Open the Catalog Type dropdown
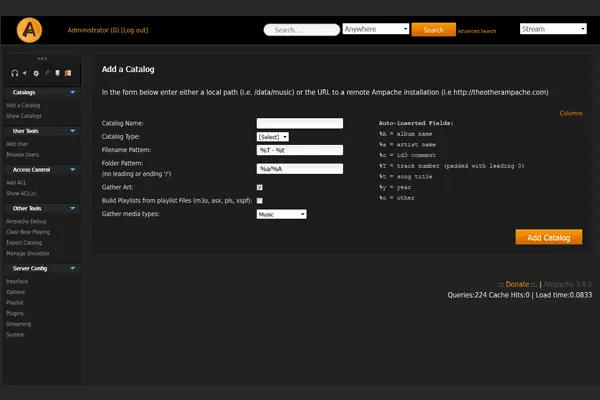The height and width of the screenshot is (400, 600). 272,136
